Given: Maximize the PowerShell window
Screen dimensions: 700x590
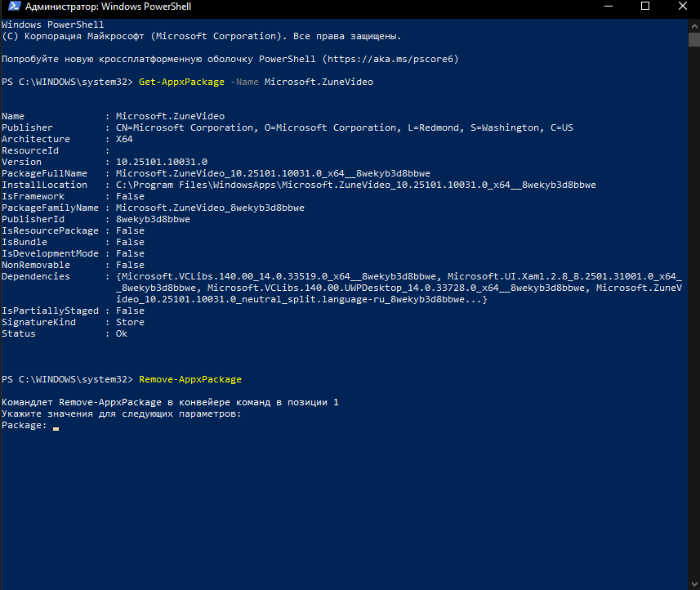Looking at the screenshot, I should (645, 7).
